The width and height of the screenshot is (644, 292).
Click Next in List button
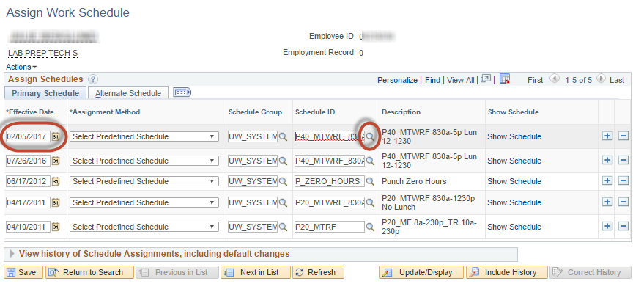tap(256, 272)
